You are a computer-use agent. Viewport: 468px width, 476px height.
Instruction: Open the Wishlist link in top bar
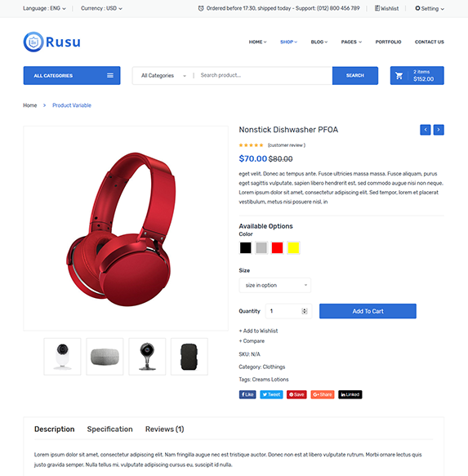click(x=386, y=8)
